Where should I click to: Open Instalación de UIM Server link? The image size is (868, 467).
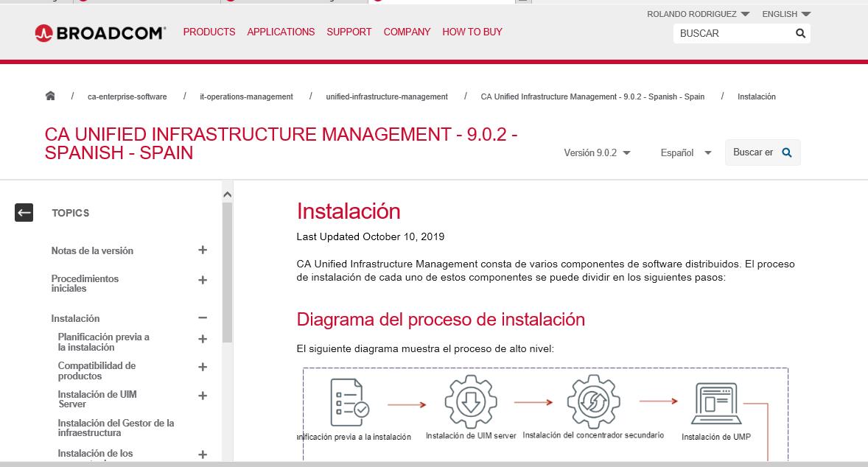coord(97,399)
